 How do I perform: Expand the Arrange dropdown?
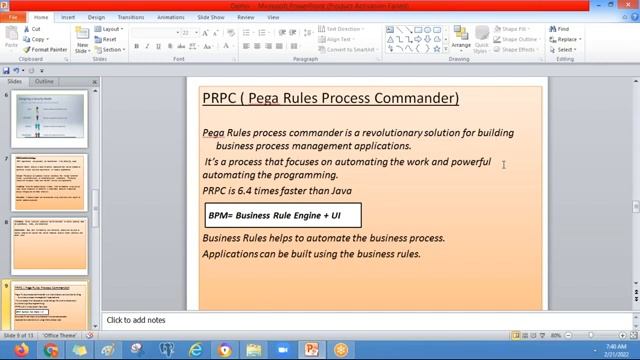[461, 39]
